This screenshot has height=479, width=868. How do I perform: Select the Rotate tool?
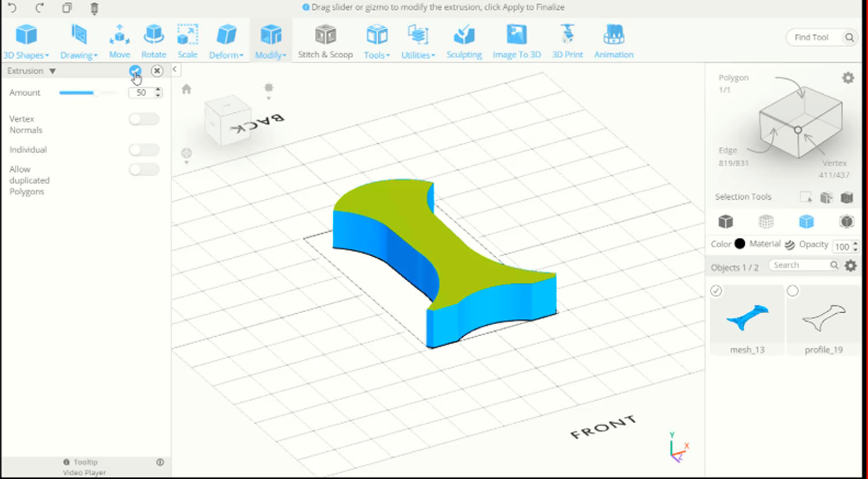click(x=154, y=41)
